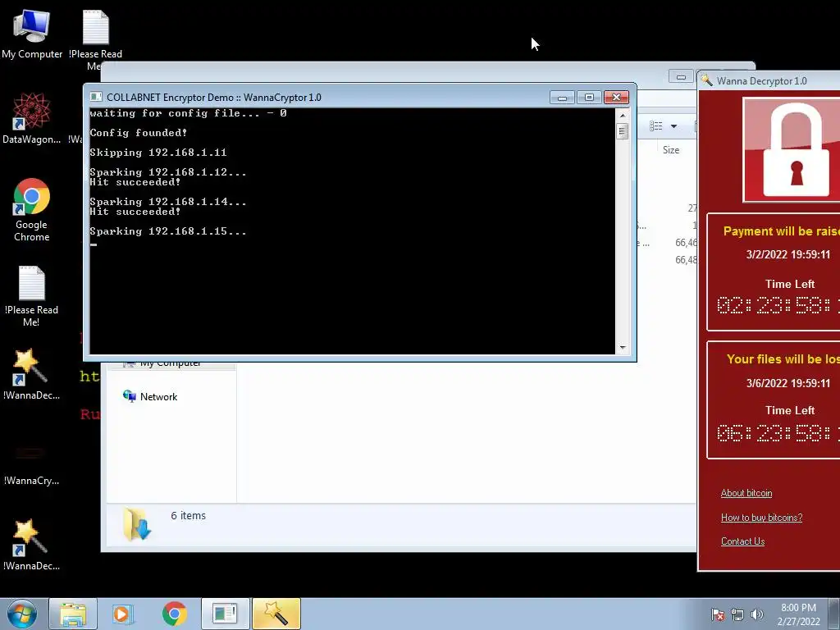Click the Config founded! console line
The image size is (840, 630).
click(x=138, y=133)
